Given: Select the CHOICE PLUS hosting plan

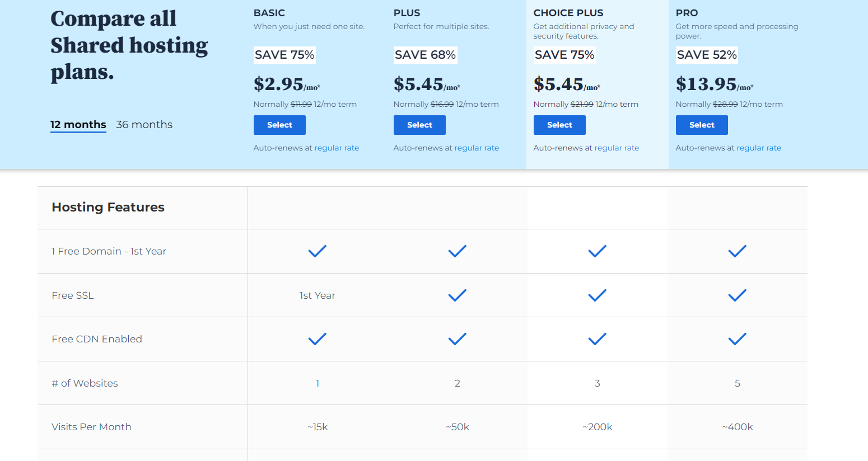Looking at the screenshot, I should click(x=559, y=125).
